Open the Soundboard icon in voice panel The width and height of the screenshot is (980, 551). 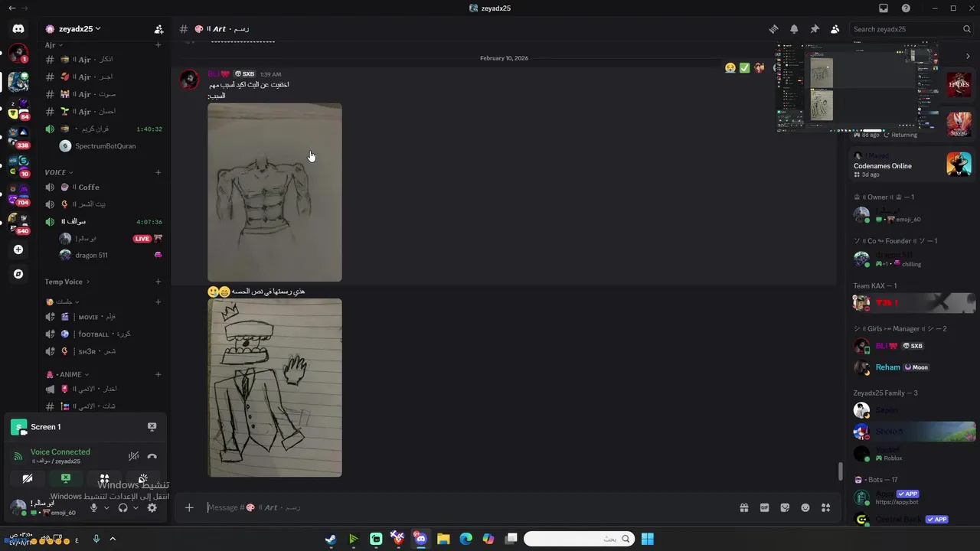click(x=142, y=478)
